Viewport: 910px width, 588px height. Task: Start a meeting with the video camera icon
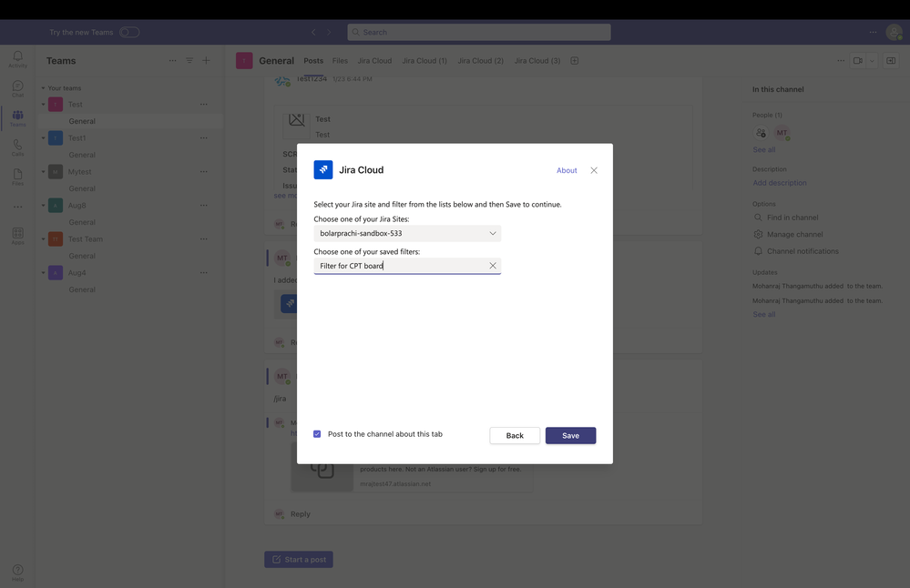coord(857,60)
